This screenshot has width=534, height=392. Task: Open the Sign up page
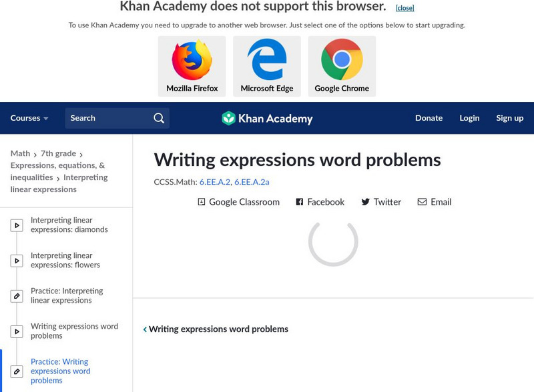coord(509,118)
